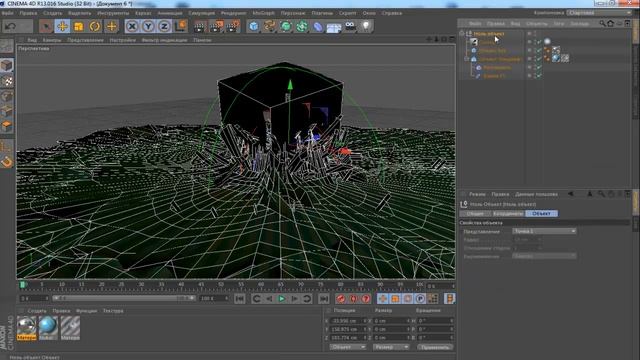Image resolution: width=640 pixels, height=360 pixels.
Task: Render the active view clapperboard icon
Action: [x=200, y=27]
